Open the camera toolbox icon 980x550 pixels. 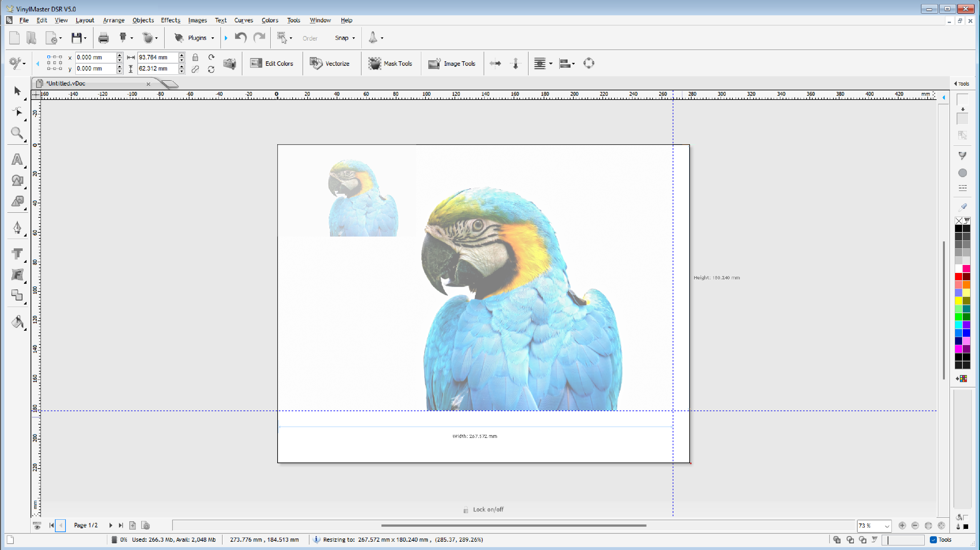tap(230, 64)
